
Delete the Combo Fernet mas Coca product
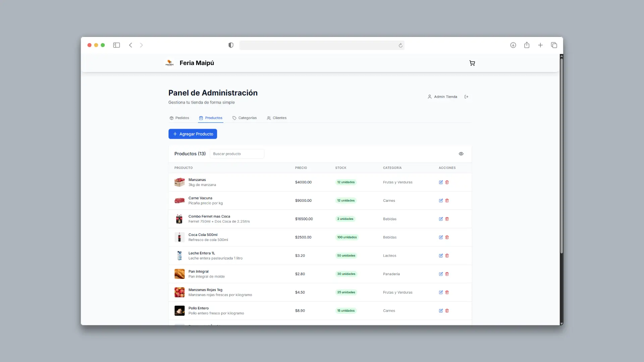click(447, 219)
